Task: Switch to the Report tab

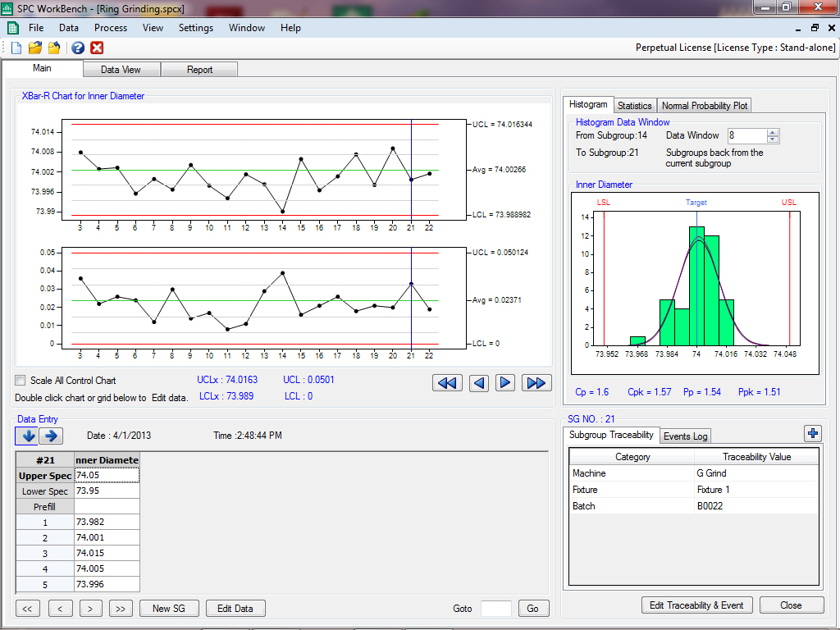Action: [199, 70]
